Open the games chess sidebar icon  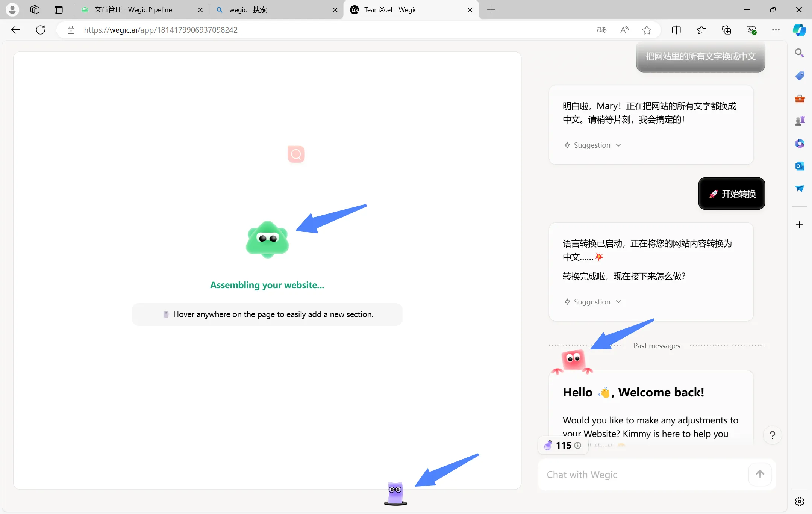point(800,121)
